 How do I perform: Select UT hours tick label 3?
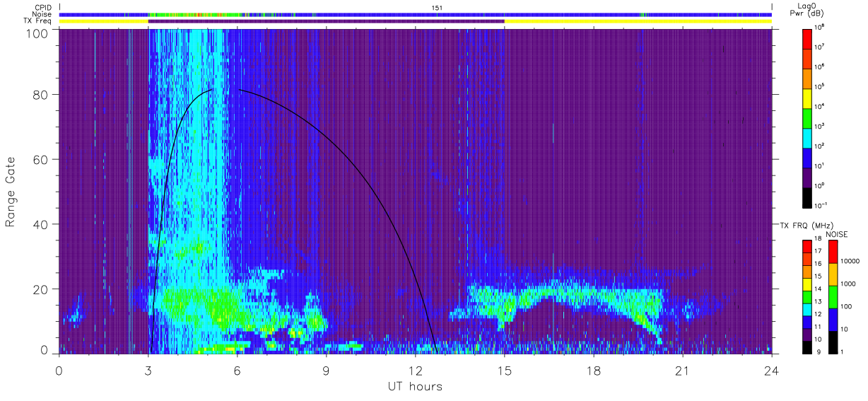(x=148, y=371)
